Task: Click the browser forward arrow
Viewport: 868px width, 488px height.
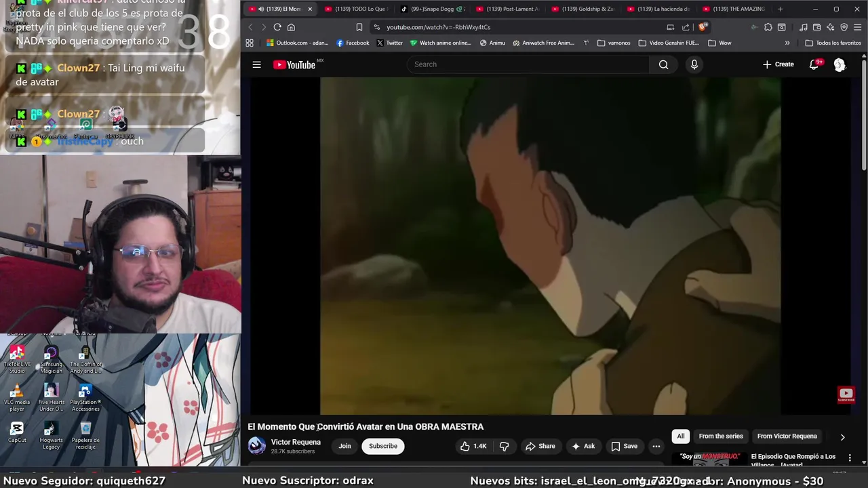Action: [263, 27]
